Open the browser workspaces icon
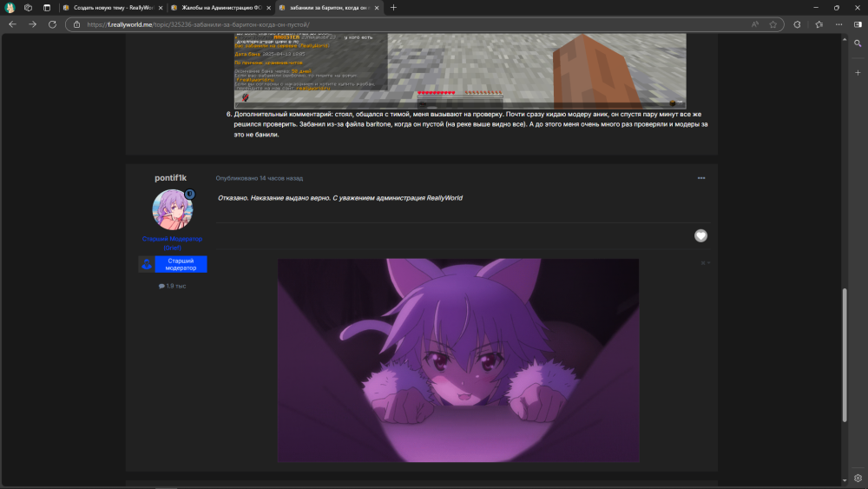The image size is (868, 489). [x=29, y=8]
